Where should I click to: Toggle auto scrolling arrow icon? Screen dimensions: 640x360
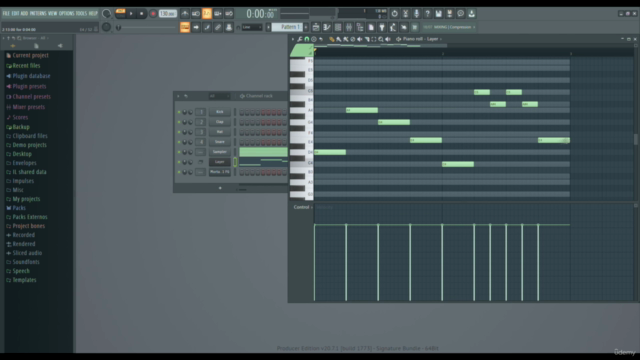(x=196, y=27)
